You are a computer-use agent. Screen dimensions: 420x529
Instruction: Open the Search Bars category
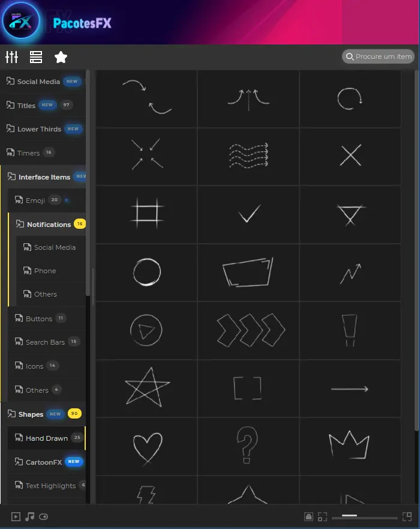(45, 342)
